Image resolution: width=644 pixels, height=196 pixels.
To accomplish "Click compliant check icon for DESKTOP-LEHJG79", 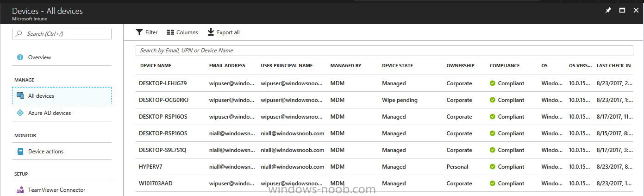I will [x=493, y=83].
